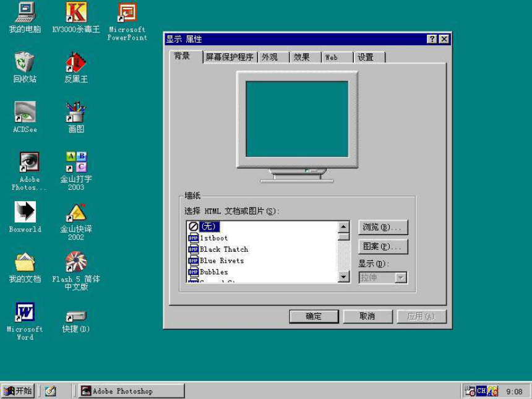
Task: Click the wallpaper list scroll-down arrow
Action: click(344, 277)
